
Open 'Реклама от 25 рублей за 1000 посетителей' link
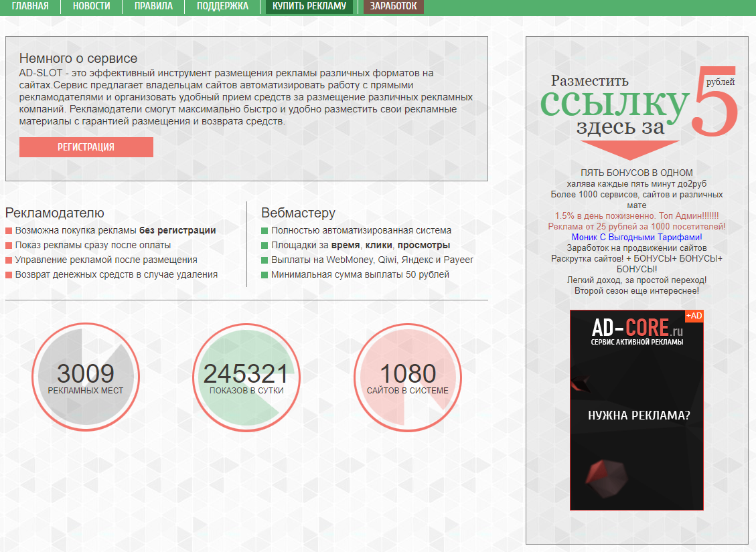[636, 226]
